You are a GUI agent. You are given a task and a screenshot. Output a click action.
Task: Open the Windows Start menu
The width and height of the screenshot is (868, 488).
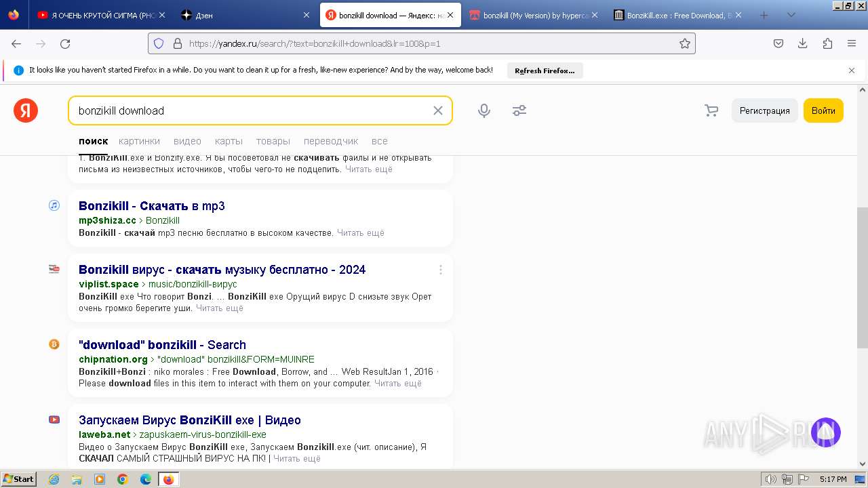click(18, 479)
